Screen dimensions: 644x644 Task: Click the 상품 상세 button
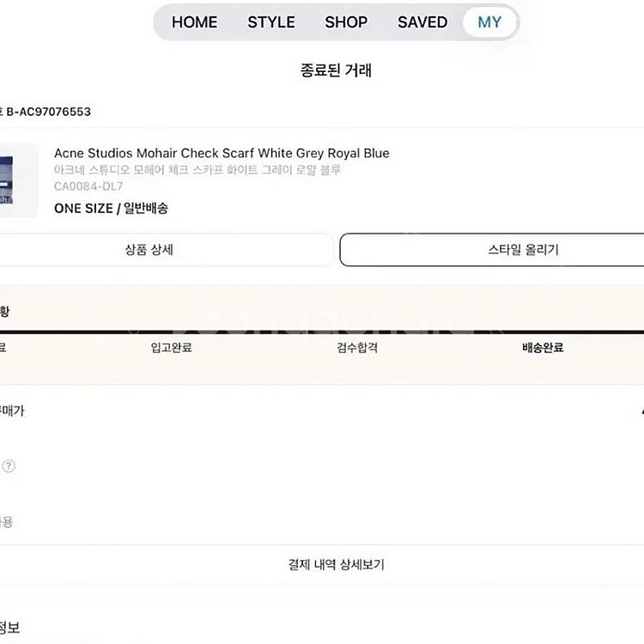[x=155, y=250]
